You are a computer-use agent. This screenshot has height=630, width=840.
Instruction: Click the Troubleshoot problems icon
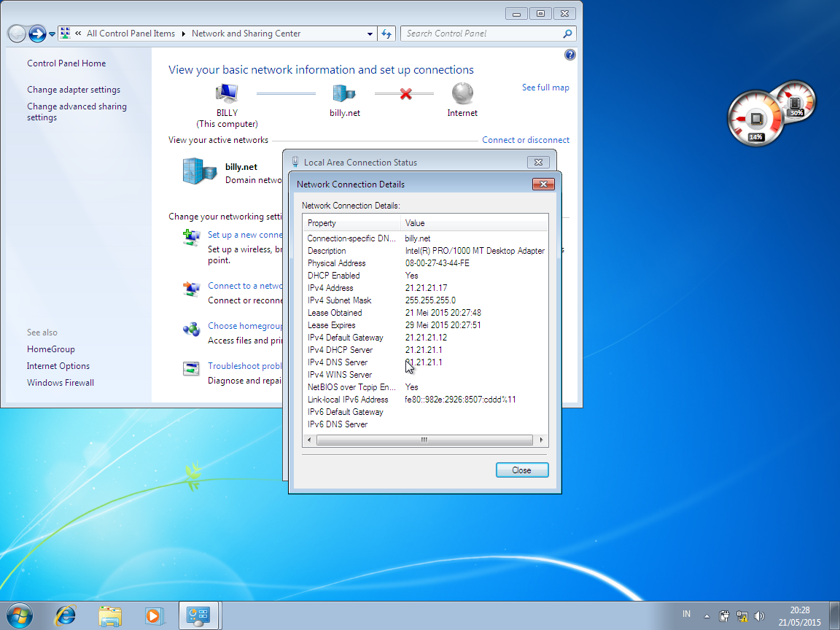191,368
